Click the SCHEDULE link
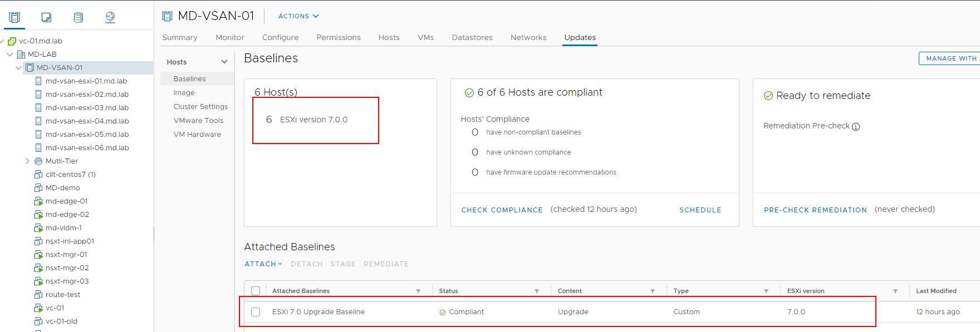The image size is (980, 332). coord(700,210)
